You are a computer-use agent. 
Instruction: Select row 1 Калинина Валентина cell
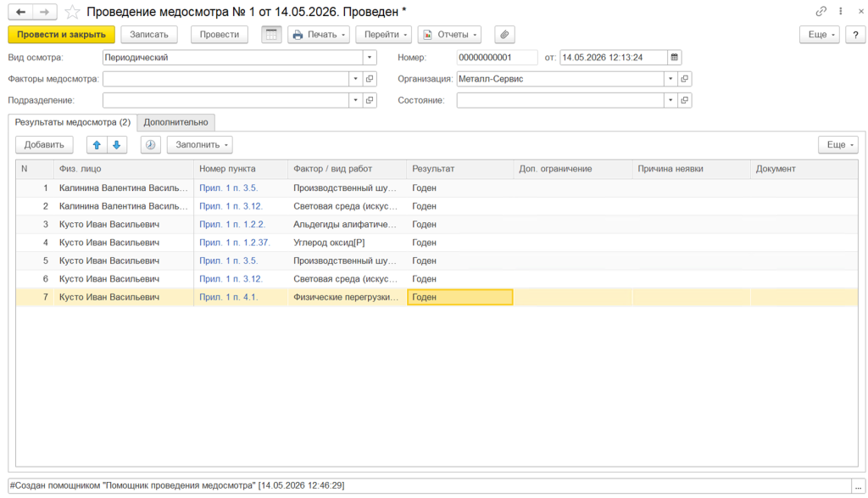[x=124, y=188]
